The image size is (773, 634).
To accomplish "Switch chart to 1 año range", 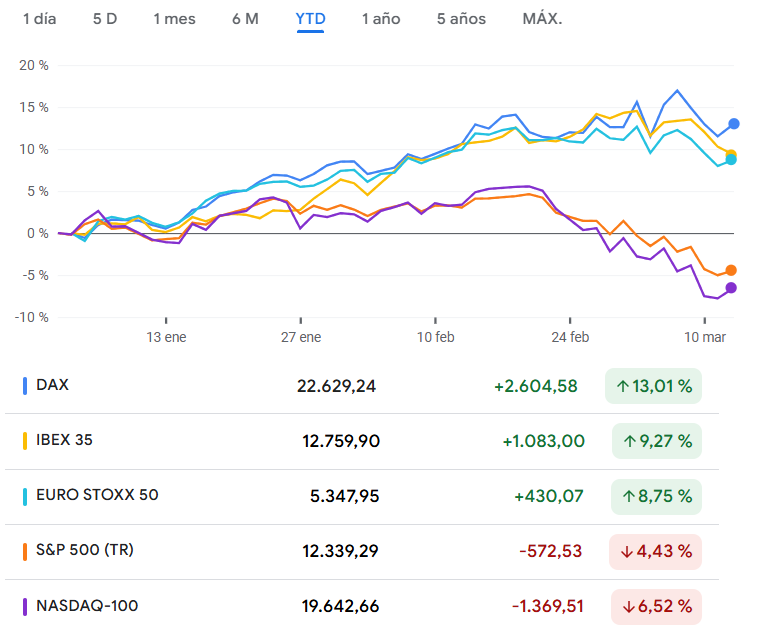I will tap(381, 19).
